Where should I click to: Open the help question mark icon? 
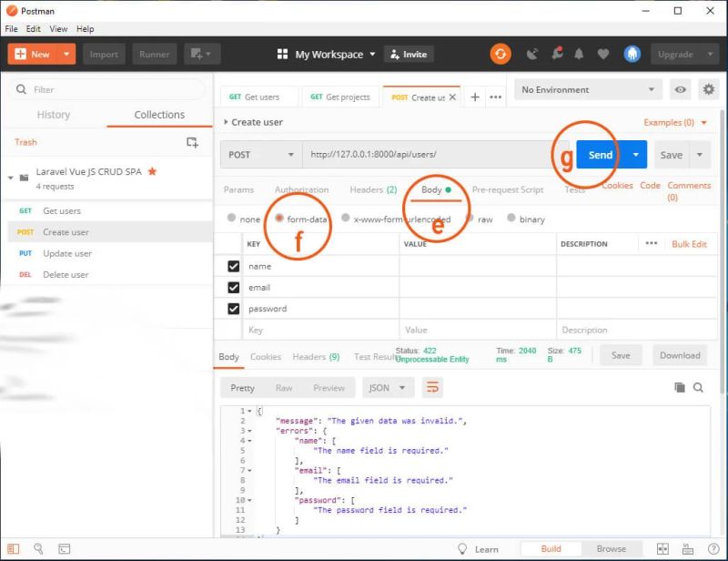tap(713, 549)
